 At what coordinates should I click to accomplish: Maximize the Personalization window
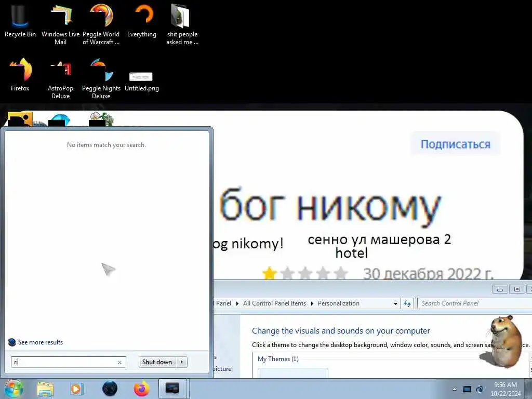tap(517, 289)
